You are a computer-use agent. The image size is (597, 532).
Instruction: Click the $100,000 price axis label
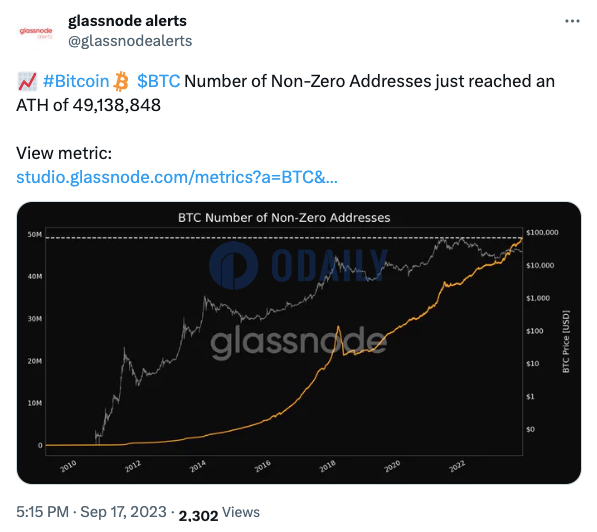pyautogui.click(x=542, y=232)
